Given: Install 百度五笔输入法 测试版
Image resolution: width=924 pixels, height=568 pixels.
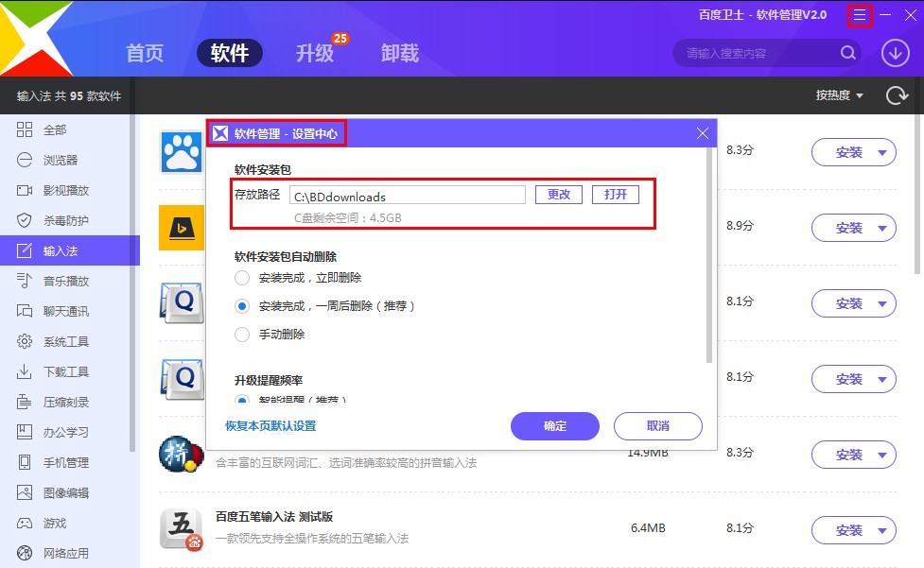Looking at the screenshot, I should pos(848,530).
